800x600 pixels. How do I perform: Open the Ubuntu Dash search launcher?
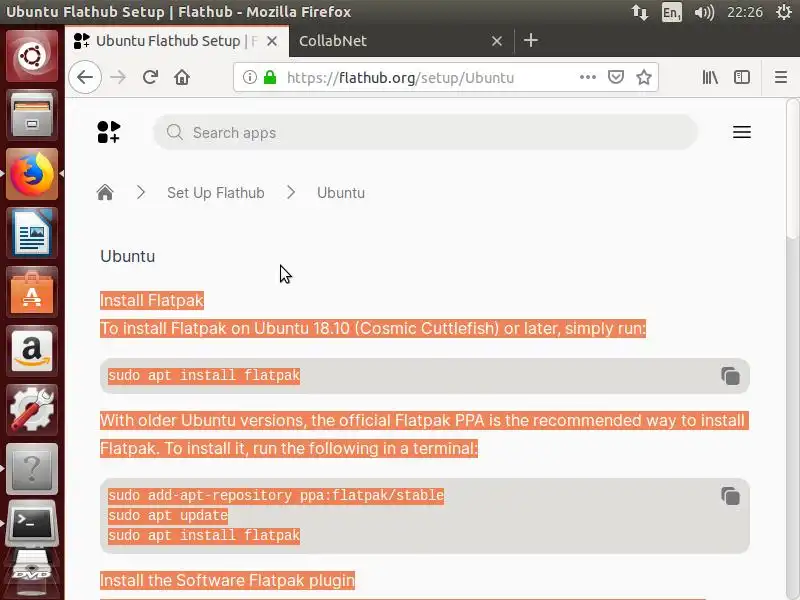(32, 56)
